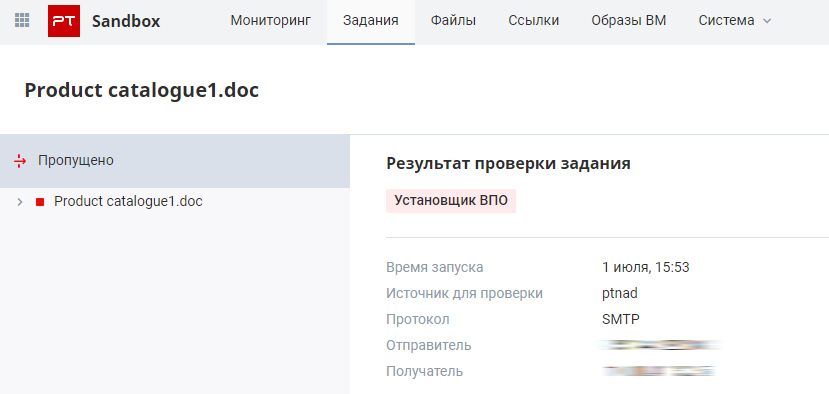
Task: Click the Установщик ВПО verdict tag
Action: pos(451,201)
